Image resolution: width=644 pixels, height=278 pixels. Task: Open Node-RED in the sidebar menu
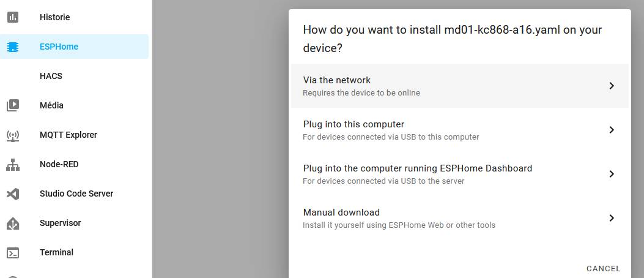[59, 164]
